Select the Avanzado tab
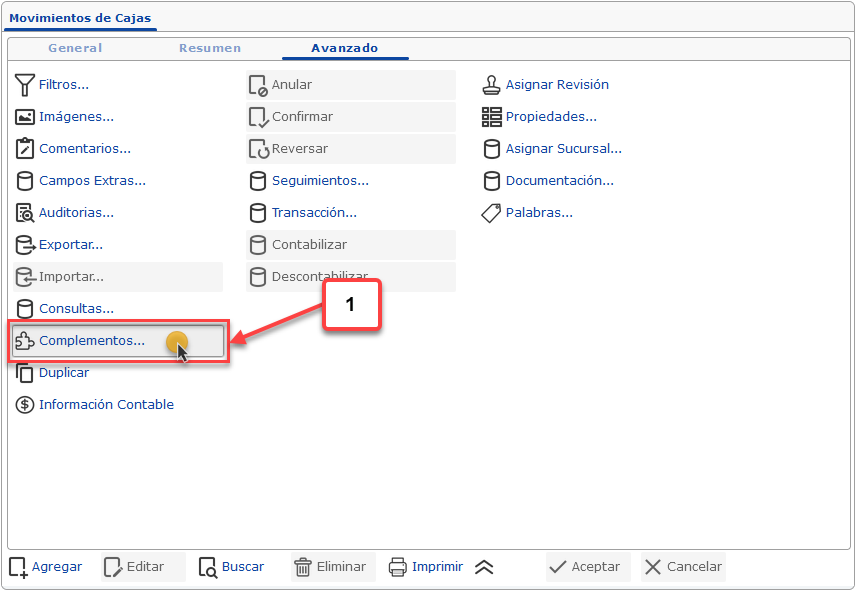 [x=345, y=48]
